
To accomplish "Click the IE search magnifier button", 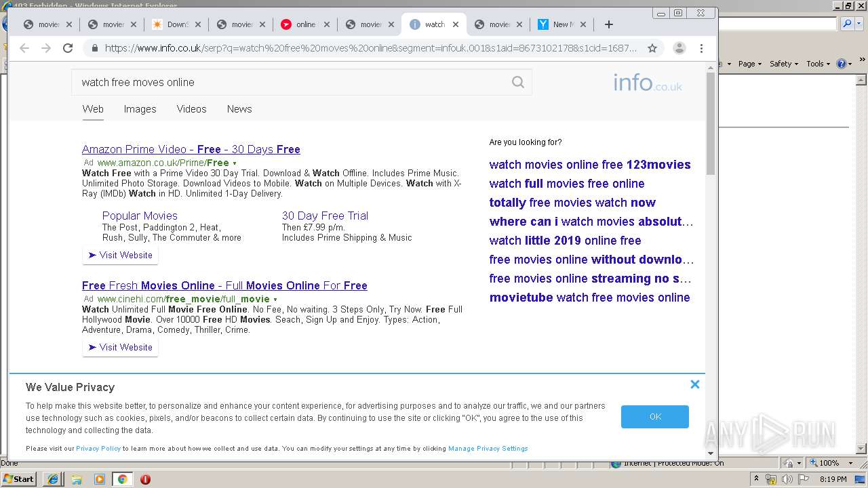I will click(846, 24).
